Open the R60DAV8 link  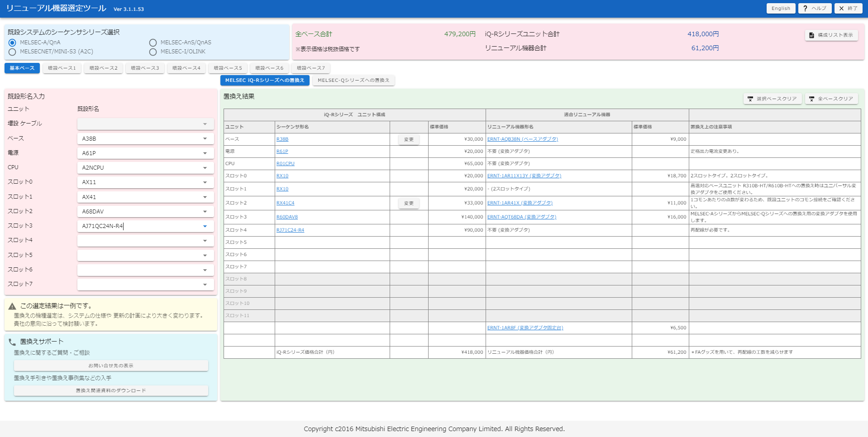(287, 217)
